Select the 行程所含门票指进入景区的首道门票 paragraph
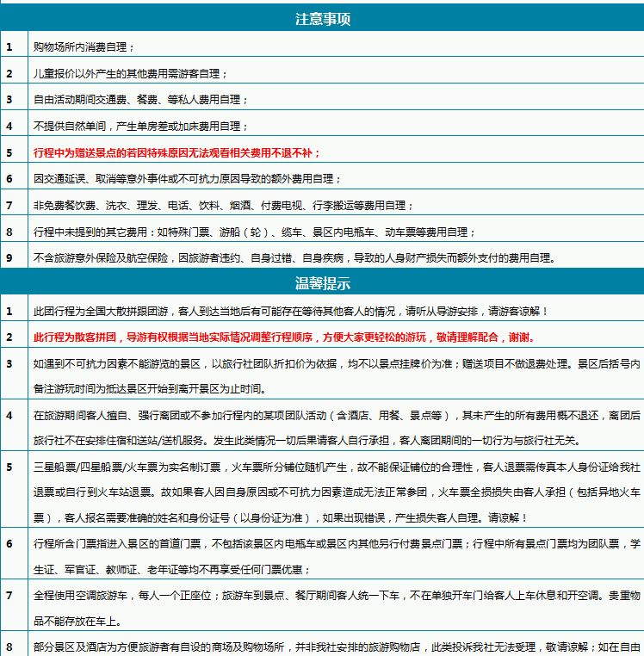This screenshot has height=656, width=644. coord(336,555)
